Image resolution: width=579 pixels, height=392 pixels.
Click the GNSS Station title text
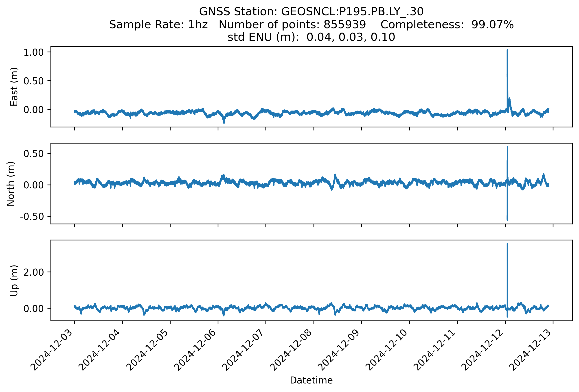(311, 12)
